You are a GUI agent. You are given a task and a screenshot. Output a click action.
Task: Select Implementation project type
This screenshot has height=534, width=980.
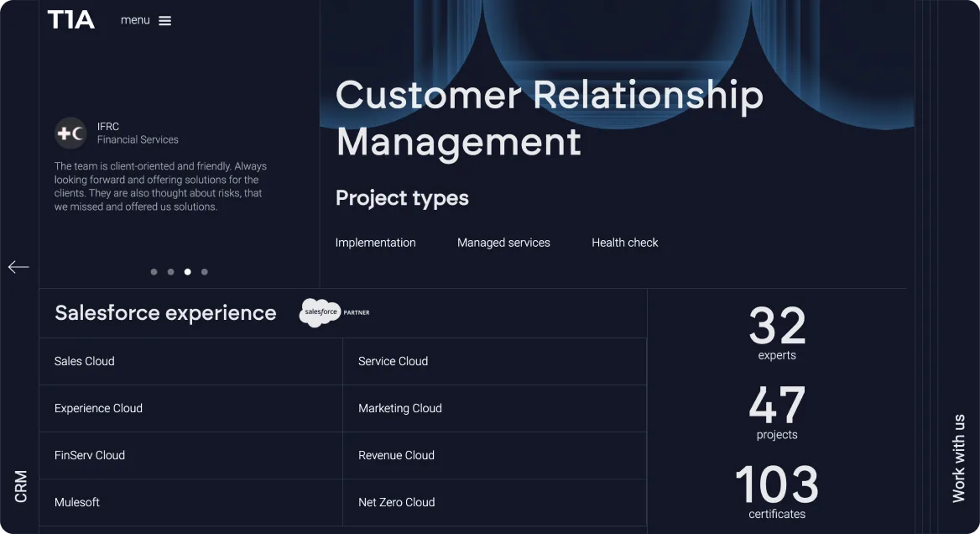pyautogui.click(x=375, y=243)
